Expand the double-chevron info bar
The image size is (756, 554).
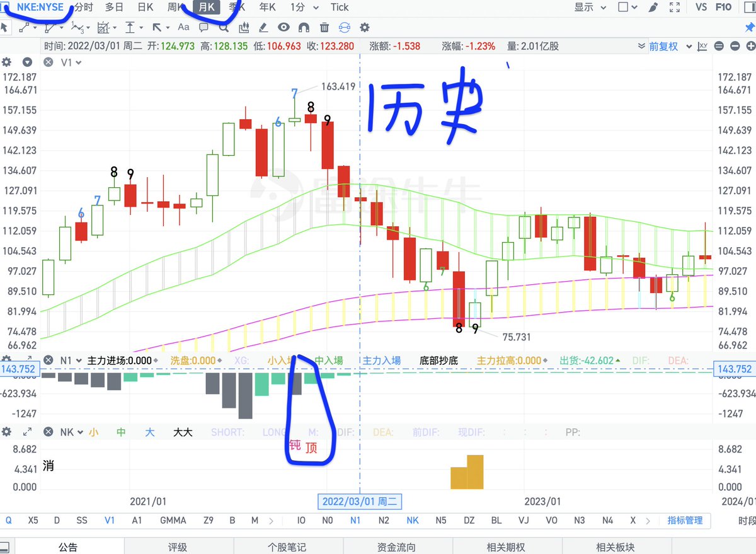click(641, 46)
